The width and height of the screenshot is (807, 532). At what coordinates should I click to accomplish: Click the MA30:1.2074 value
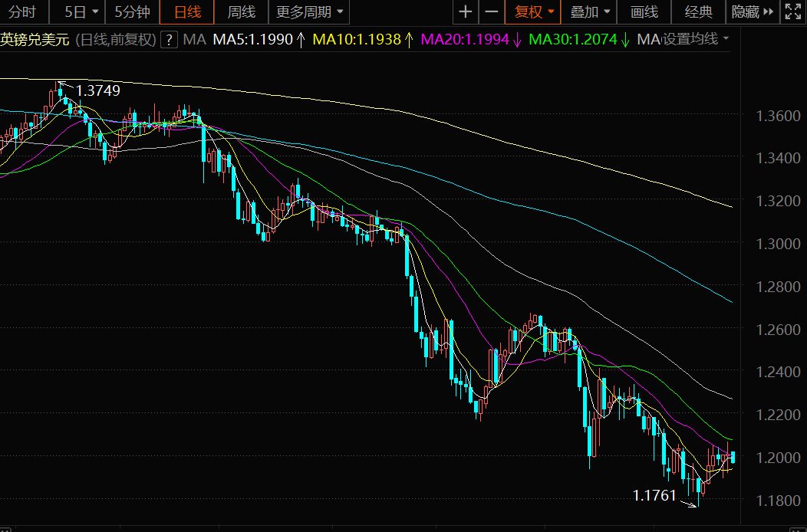click(x=573, y=40)
